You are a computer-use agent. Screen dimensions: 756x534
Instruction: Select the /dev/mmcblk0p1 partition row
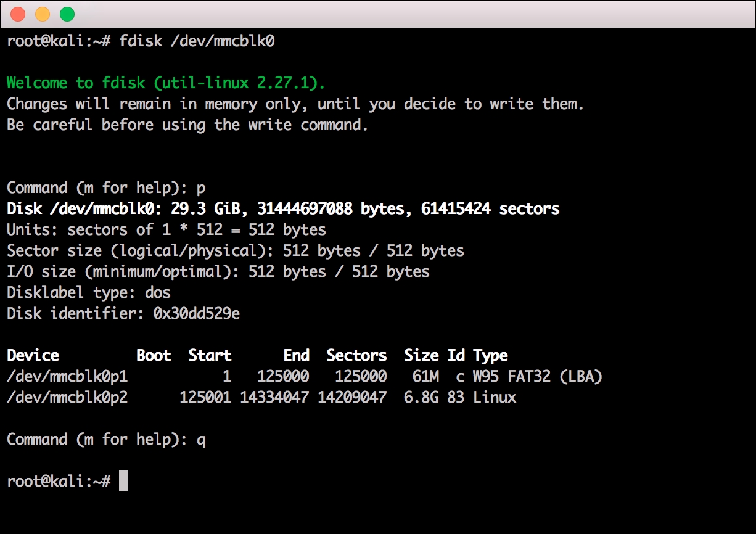(68, 376)
